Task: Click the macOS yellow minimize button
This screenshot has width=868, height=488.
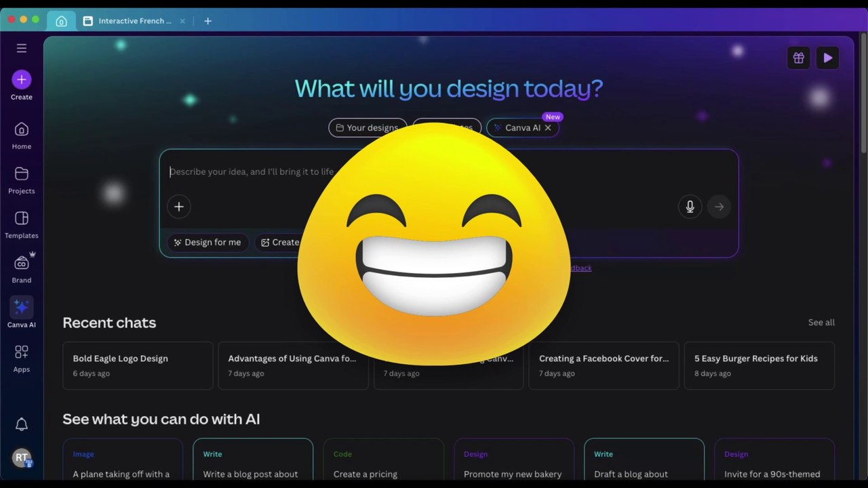Action: (x=23, y=20)
